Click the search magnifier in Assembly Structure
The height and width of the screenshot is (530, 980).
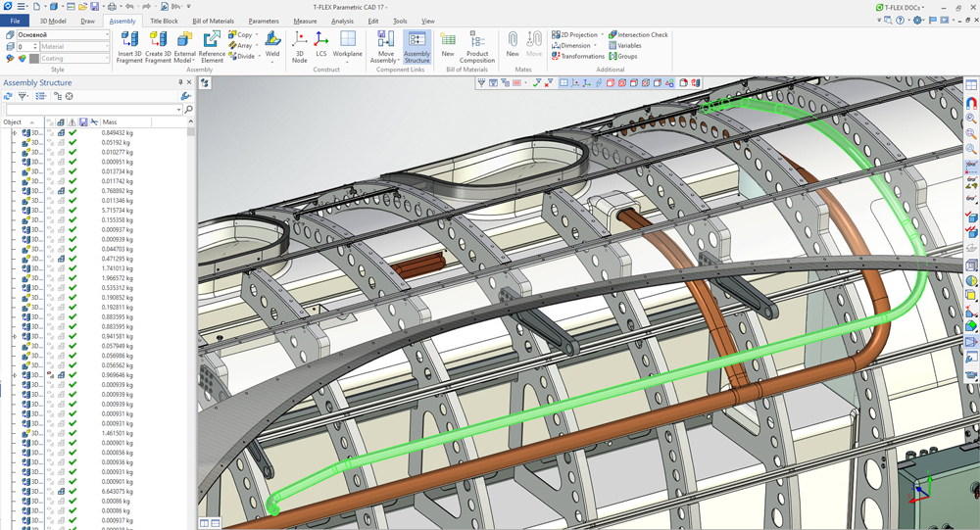[x=188, y=110]
